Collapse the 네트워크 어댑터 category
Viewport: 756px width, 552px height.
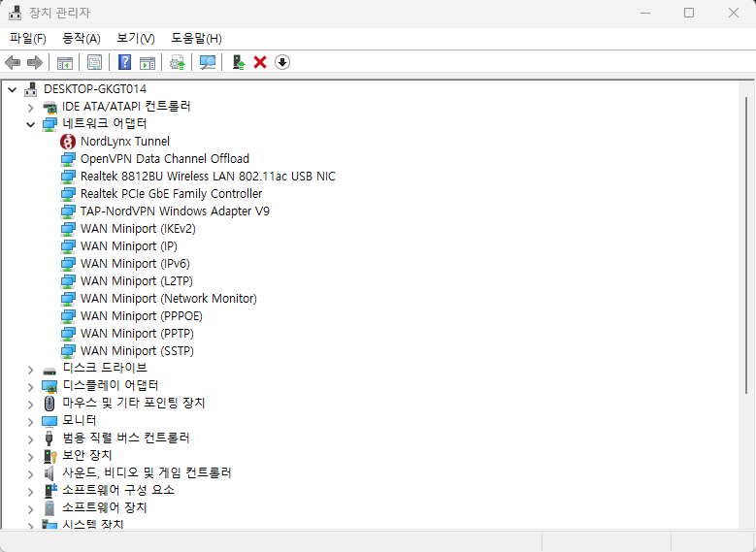coord(31,125)
